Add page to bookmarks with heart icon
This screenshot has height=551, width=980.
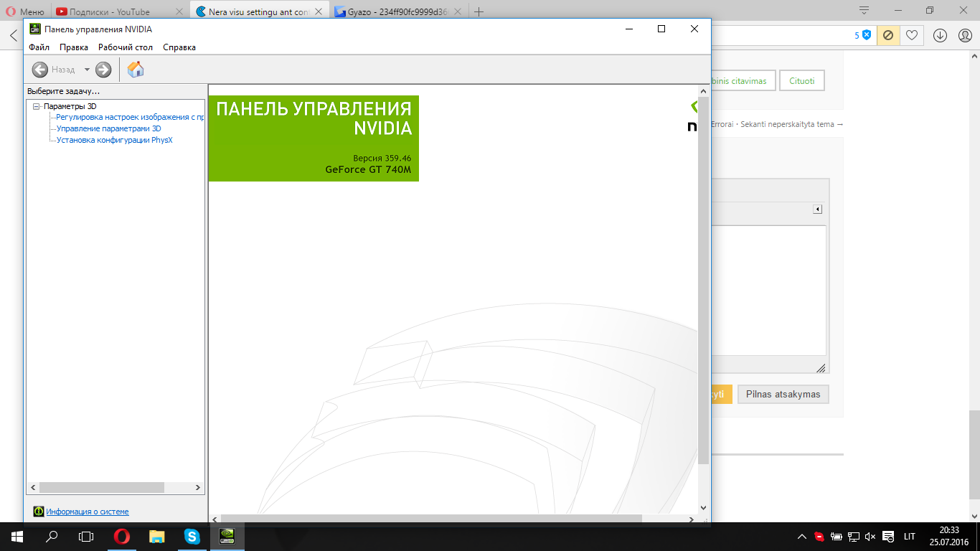911,35
